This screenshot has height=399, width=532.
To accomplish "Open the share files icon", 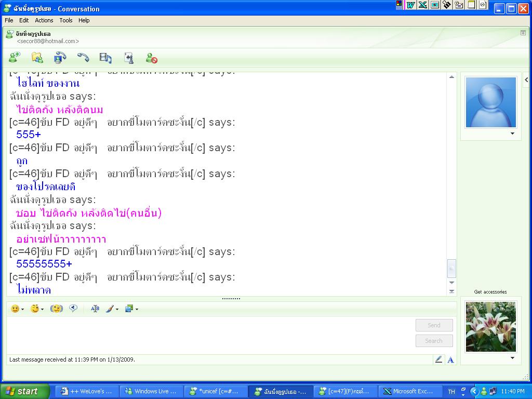I will pyautogui.click(x=37, y=58).
